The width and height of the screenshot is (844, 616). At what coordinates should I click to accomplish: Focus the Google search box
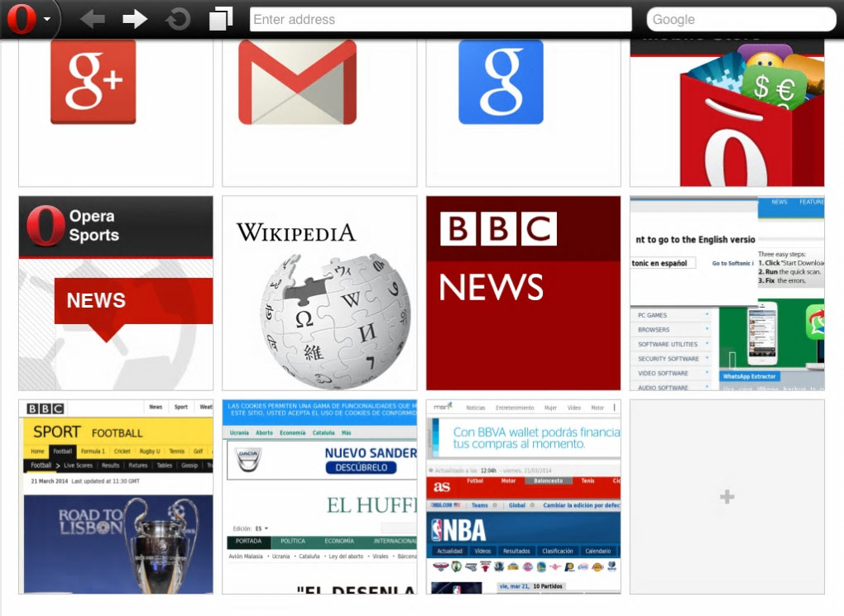[741, 19]
